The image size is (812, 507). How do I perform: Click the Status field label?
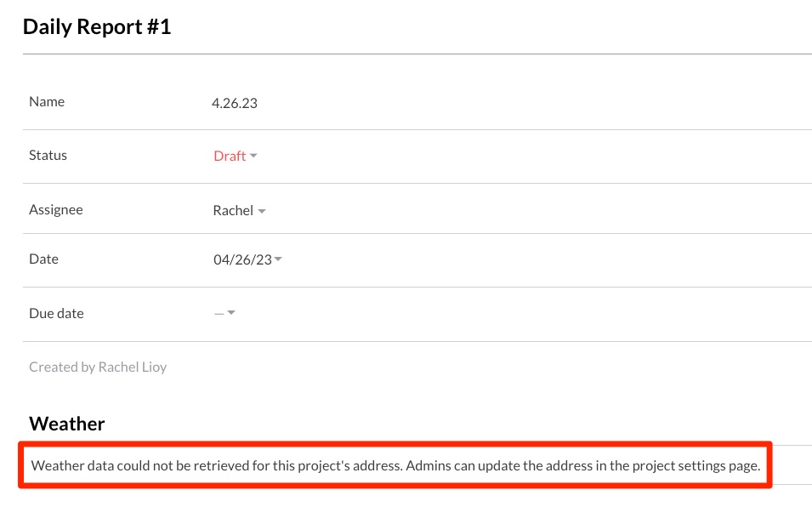[x=48, y=155]
